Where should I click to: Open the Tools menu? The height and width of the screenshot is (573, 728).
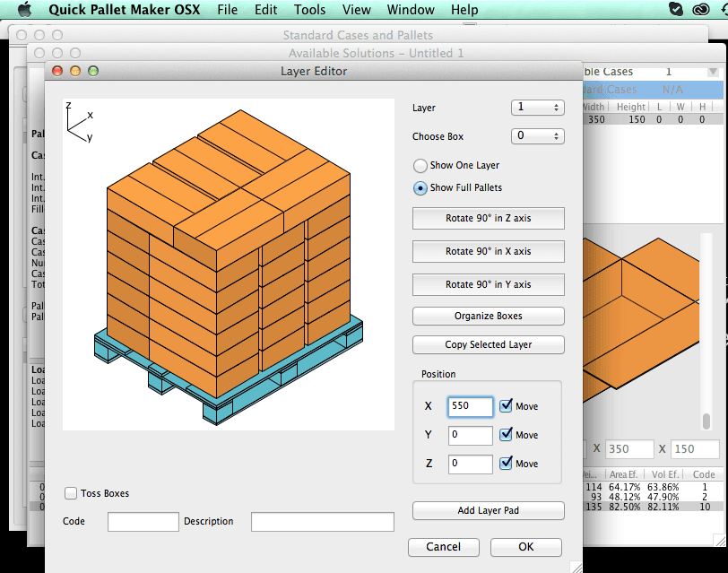[309, 10]
